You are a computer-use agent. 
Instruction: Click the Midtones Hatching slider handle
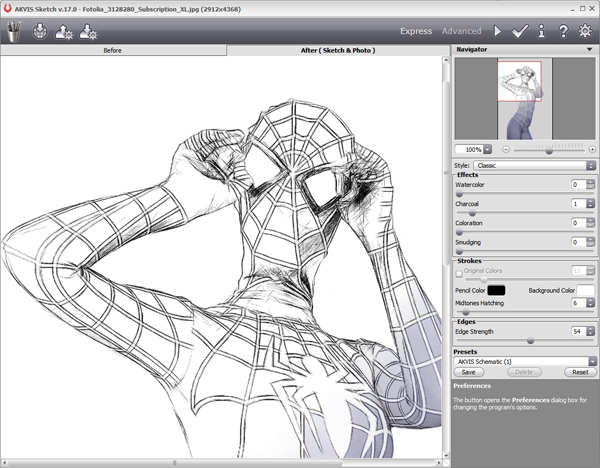click(x=466, y=312)
